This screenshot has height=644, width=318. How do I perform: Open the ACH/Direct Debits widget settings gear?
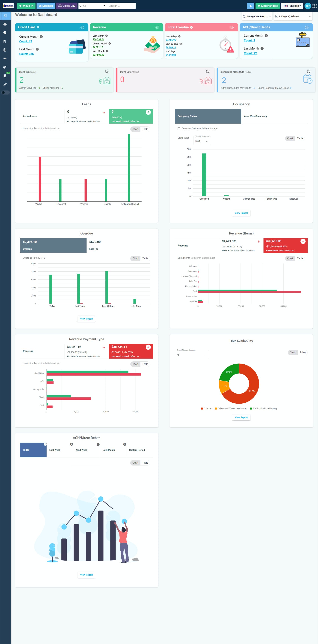pyautogui.click(x=307, y=28)
